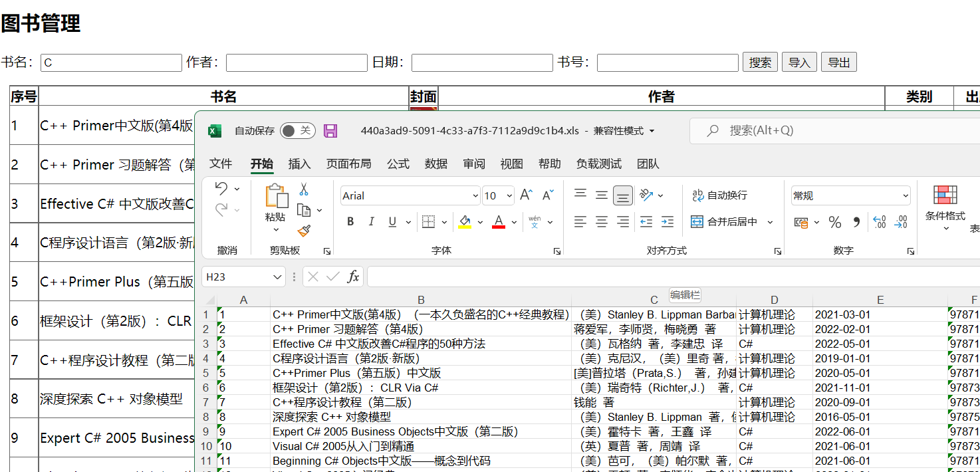Open the Name Box H23 dropdown
Viewport: 980px width, 472px height.
pos(277,277)
